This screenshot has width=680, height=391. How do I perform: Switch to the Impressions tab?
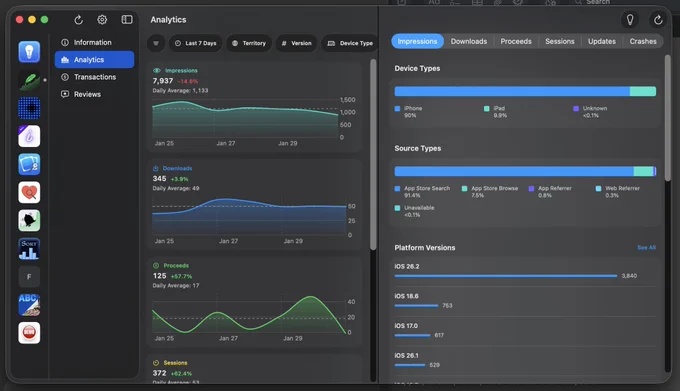tap(417, 41)
